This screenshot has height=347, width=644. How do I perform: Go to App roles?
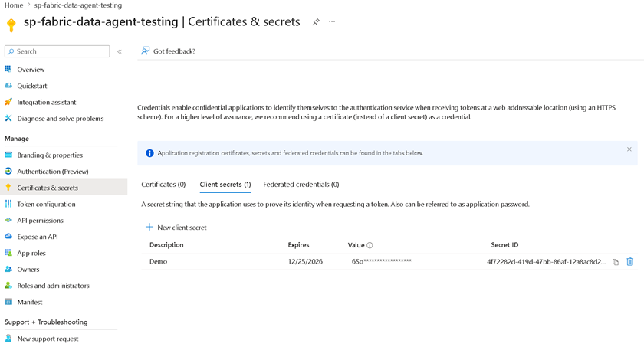tap(31, 253)
